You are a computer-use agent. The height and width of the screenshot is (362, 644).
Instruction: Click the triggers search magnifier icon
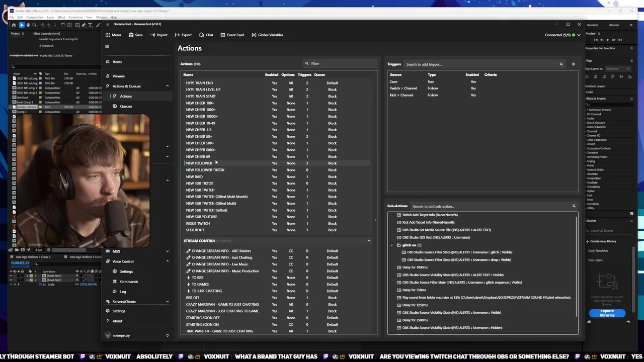(x=561, y=64)
